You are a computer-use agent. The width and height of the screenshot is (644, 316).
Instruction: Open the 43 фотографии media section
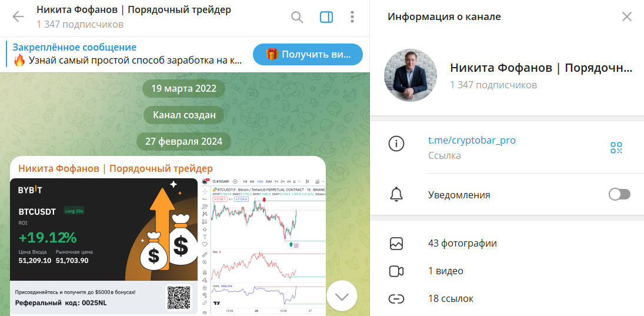pos(507,243)
